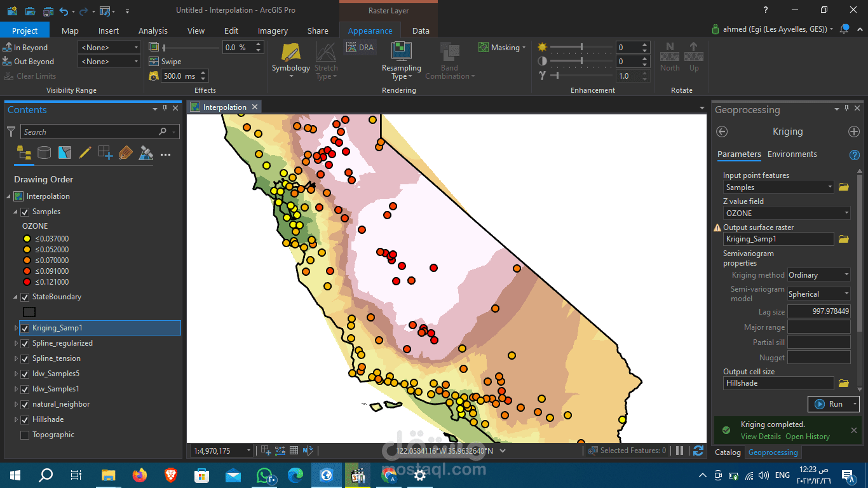Expand the Kriging_Samp1 layer legend
Screen dimensions: 868x488
coord(17,328)
